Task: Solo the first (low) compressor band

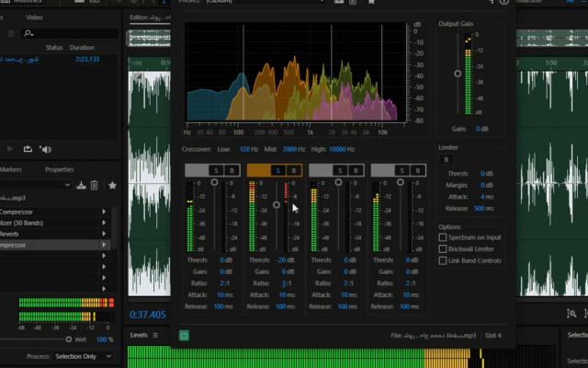Action: click(x=216, y=170)
